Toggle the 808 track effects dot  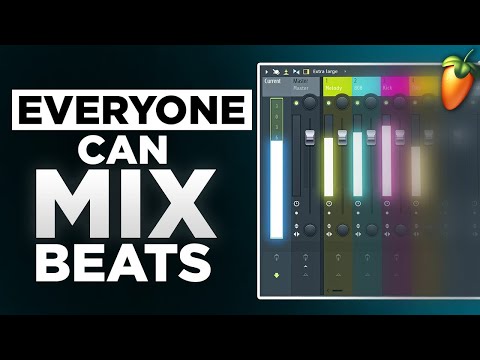[x=358, y=213]
